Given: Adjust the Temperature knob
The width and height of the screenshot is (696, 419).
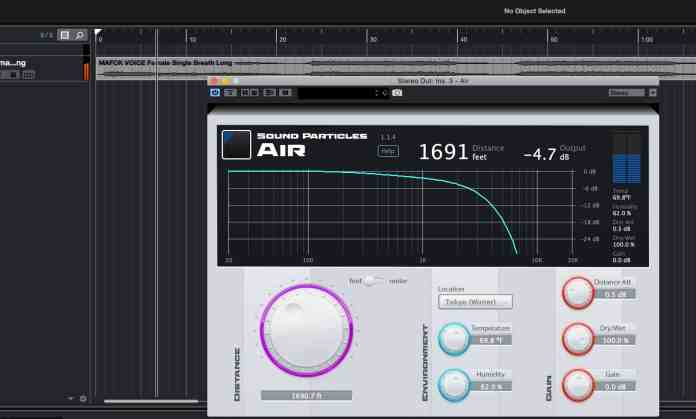Looking at the screenshot, I should click(454, 339).
